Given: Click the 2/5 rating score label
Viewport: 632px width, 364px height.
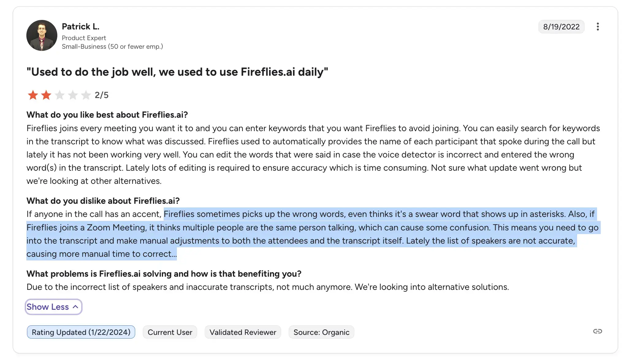Looking at the screenshot, I should click(x=101, y=95).
